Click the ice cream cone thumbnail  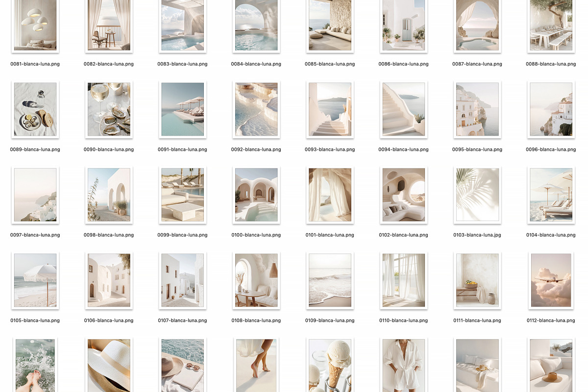pyautogui.click(x=330, y=365)
